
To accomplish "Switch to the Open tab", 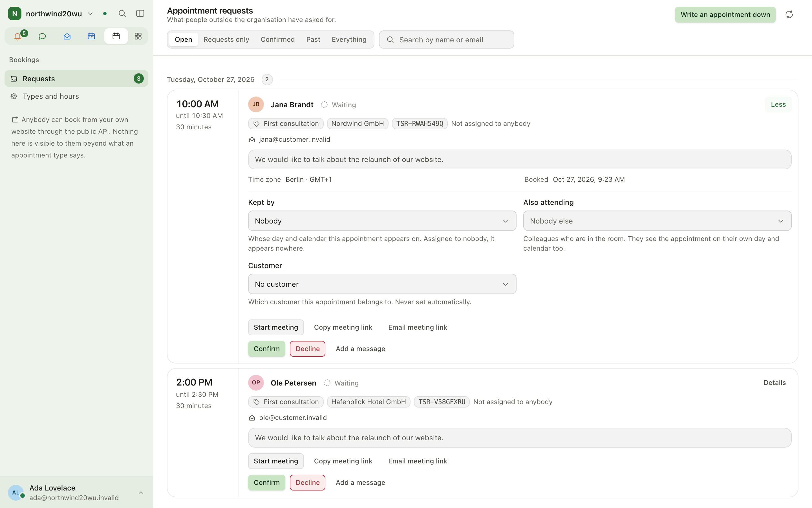I will click(x=183, y=40).
